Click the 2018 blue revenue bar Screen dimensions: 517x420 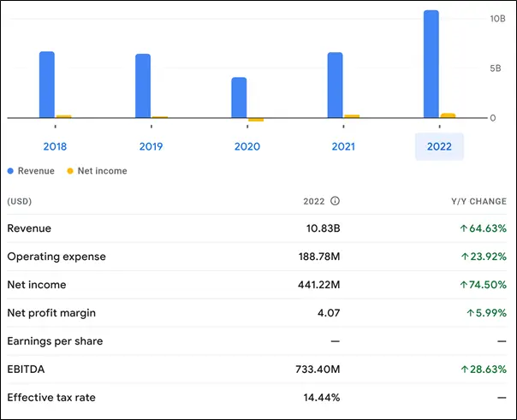click(x=47, y=85)
